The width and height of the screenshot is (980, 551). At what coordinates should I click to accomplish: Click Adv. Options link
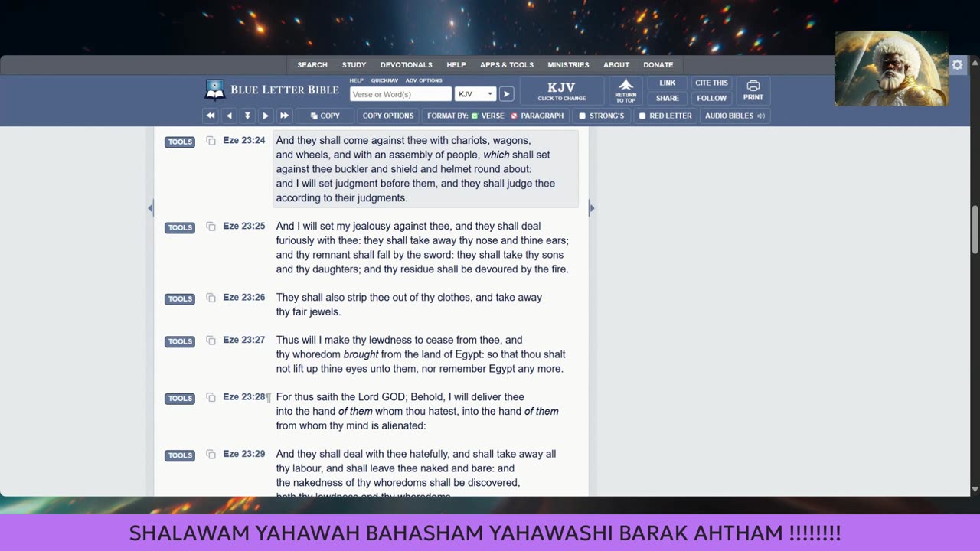pos(424,80)
